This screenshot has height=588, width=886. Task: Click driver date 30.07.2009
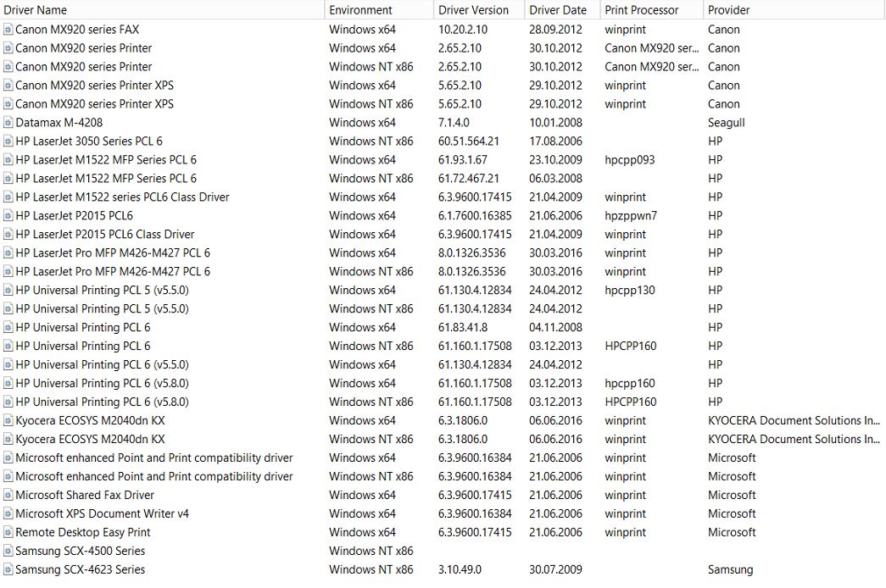[x=555, y=570]
